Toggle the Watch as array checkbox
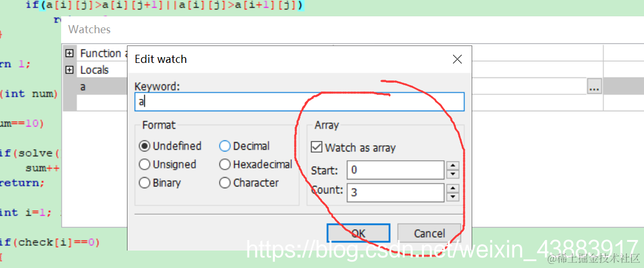 click(316, 147)
